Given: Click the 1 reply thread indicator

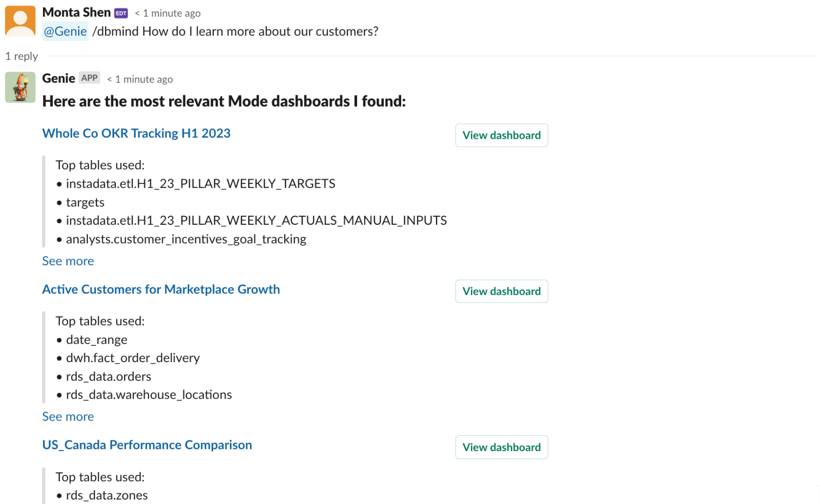Looking at the screenshot, I should 22,56.
